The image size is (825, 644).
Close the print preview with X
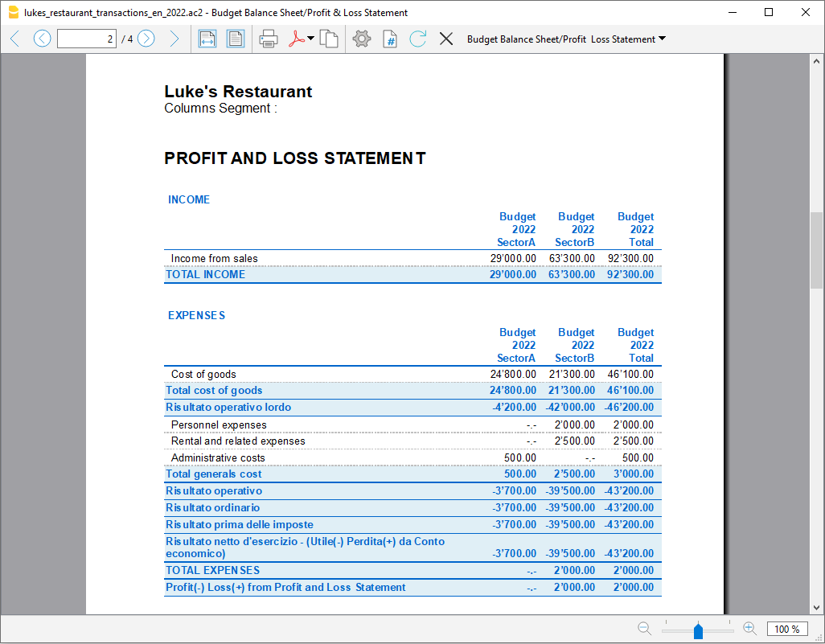click(x=446, y=39)
